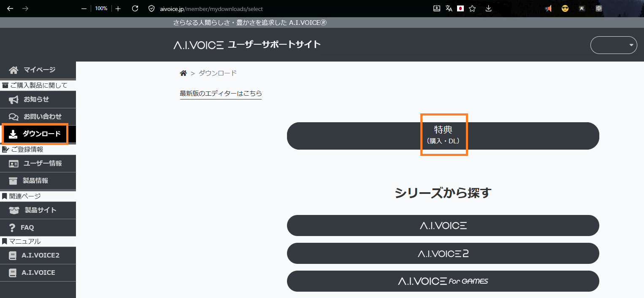
Task: Click the megaphone icon beside お知らせ
Action: (x=14, y=99)
